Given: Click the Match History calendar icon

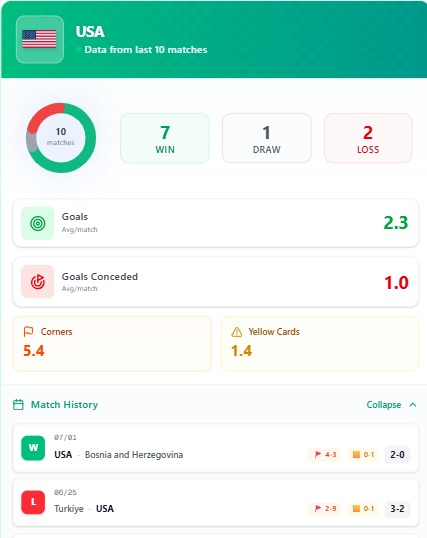Looking at the screenshot, I should coord(18,405).
